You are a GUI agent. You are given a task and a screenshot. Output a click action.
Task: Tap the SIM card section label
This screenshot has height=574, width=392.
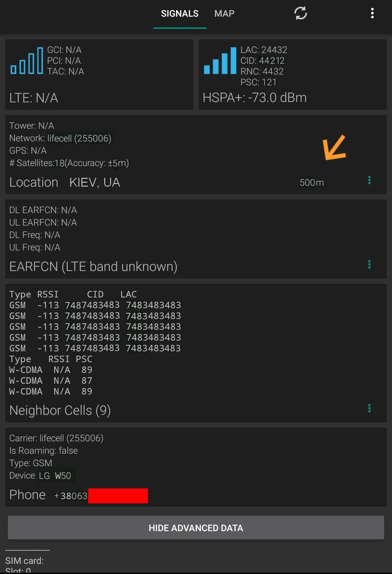(x=24, y=561)
